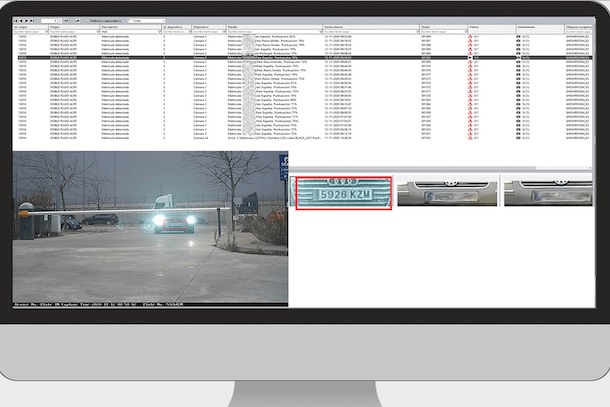Click the filter field under the Origen column

pyautogui.click(x=68, y=31)
